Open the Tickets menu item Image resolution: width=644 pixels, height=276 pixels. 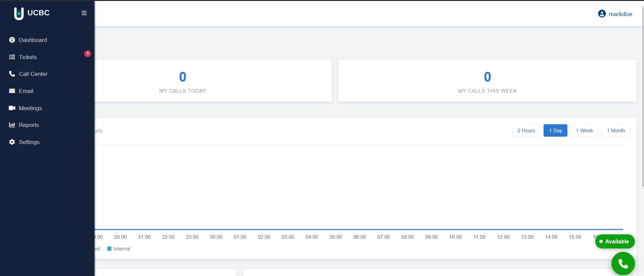pos(47,57)
